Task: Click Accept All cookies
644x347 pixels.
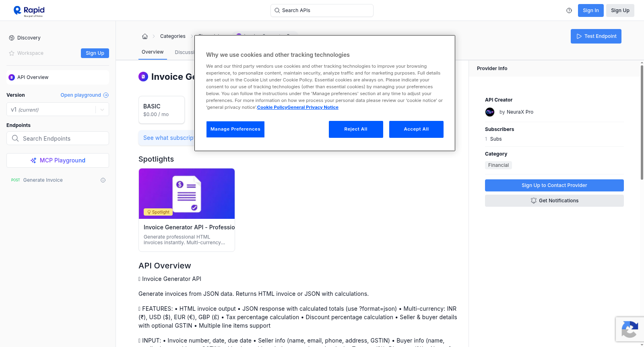Action: pyautogui.click(x=416, y=129)
